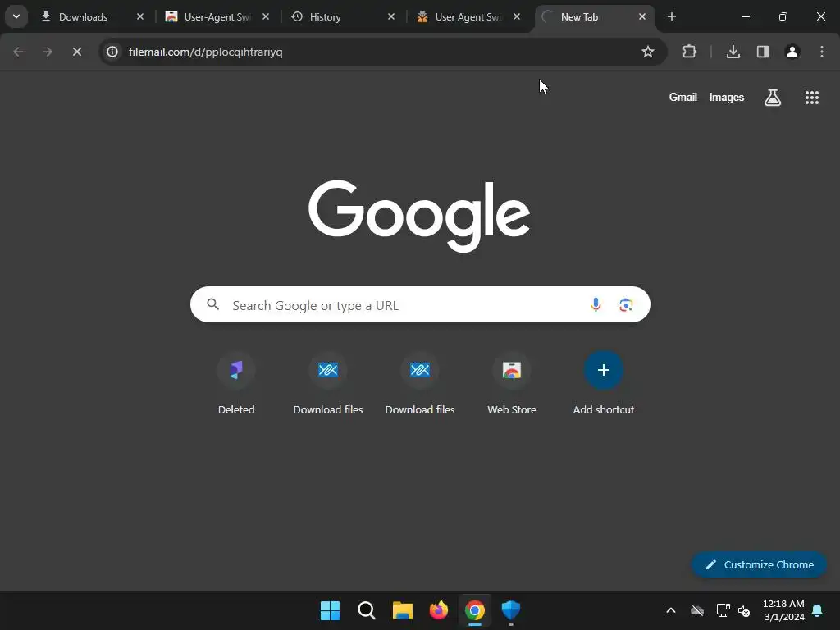Open Google Images link
This screenshot has width=840, height=630.
point(727,98)
